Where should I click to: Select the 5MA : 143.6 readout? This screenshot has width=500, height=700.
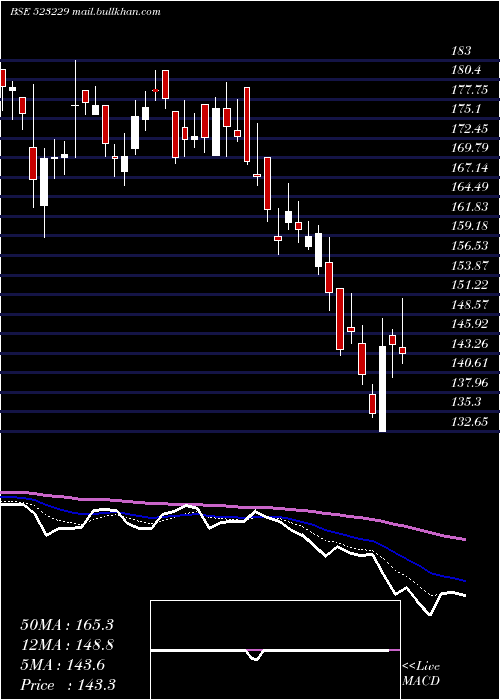click(x=62, y=665)
